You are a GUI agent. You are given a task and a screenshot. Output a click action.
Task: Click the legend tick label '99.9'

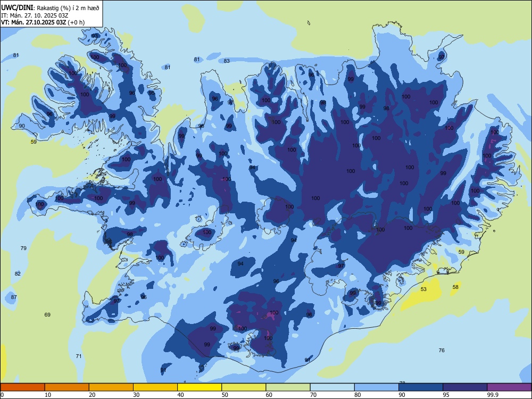click(x=493, y=395)
